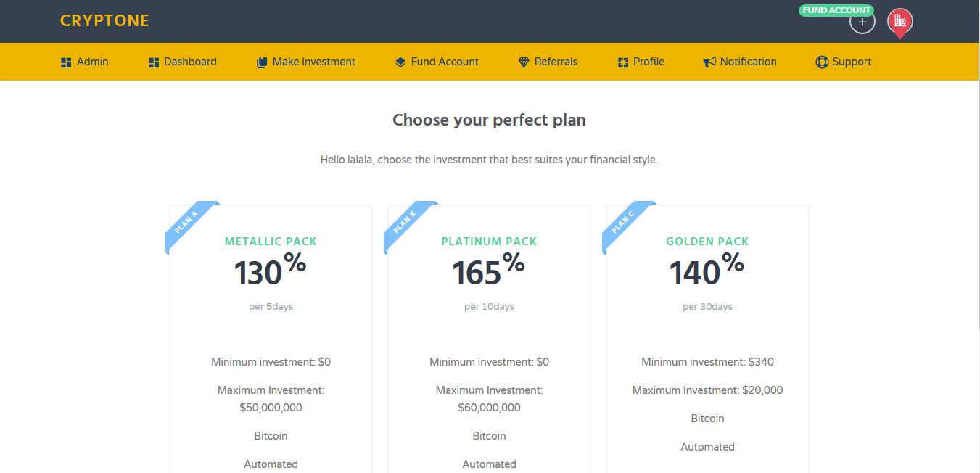Viewport: 980px width, 473px height.
Task: Click the Support headset icon
Action: [821, 62]
